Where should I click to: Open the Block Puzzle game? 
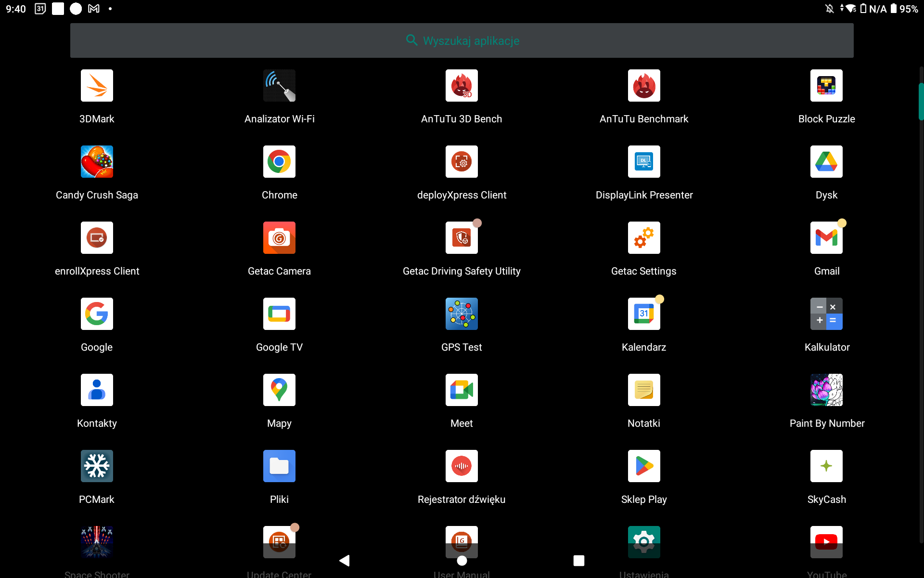pyautogui.click(x=826, y=86)
